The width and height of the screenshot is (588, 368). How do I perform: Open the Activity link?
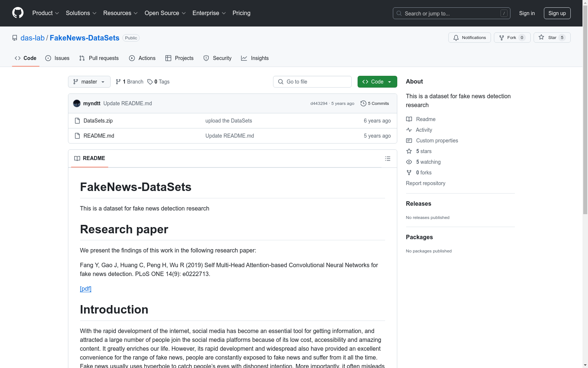[x=419, y=130]
